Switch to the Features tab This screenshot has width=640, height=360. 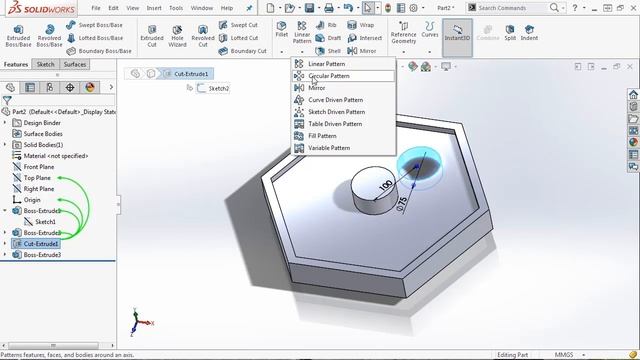(x=16, y=64)
